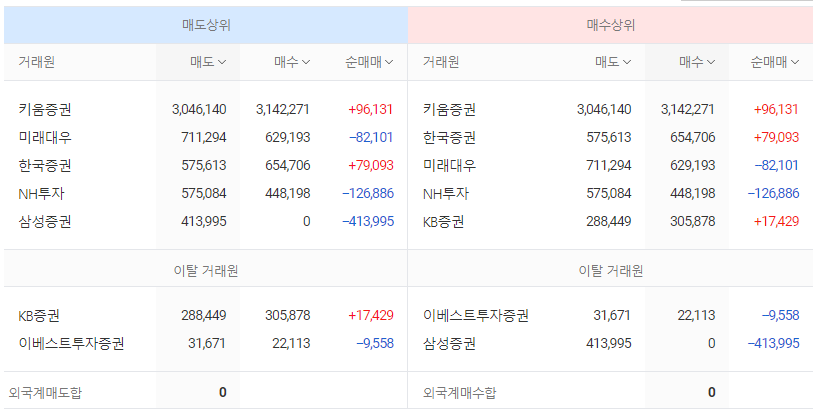
Task: Select the blue 매도상위 header
Action: click(x=206, y=25)
